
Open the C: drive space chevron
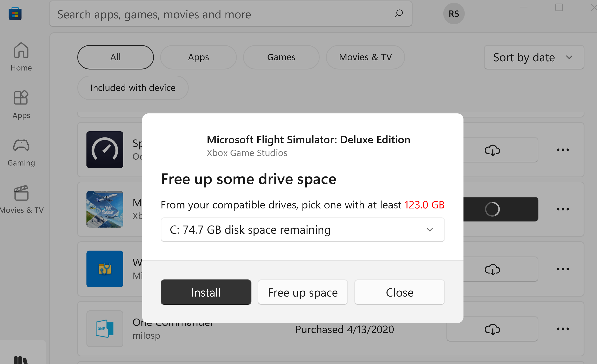[x=430, y=230]
